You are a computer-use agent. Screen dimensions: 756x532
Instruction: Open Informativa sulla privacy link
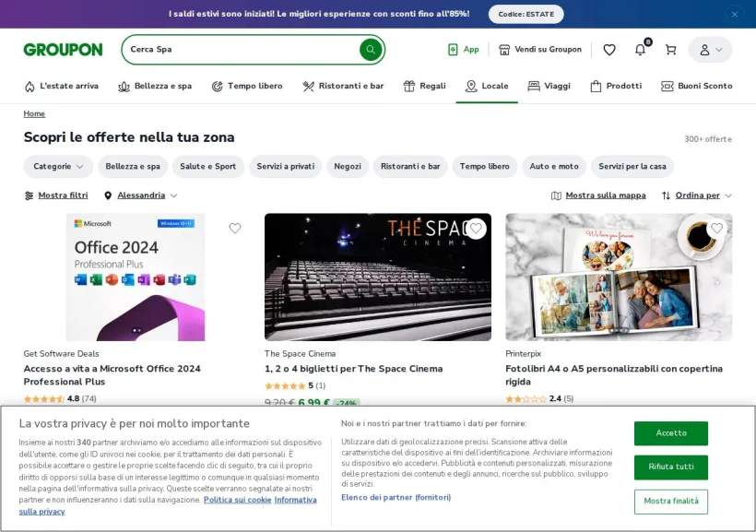click(x=296, y=500)
